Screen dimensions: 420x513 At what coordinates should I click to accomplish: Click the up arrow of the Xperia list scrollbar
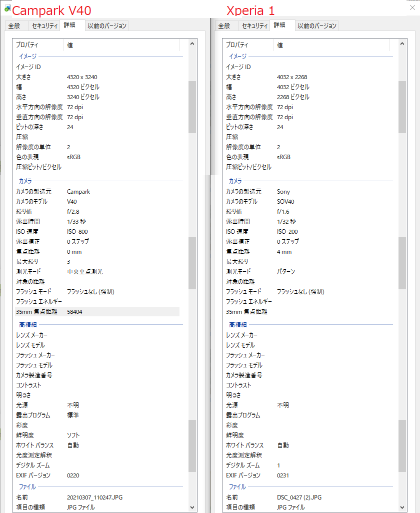[x=402, y=45]
